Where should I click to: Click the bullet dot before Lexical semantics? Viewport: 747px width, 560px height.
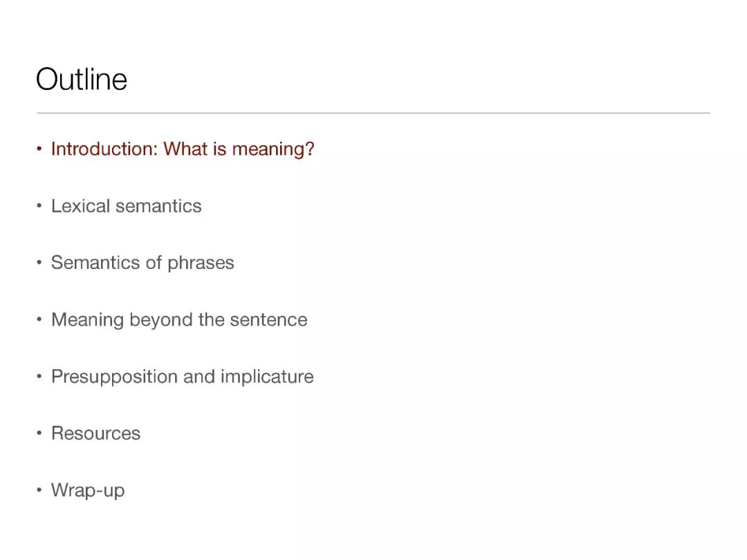(39, 207)
